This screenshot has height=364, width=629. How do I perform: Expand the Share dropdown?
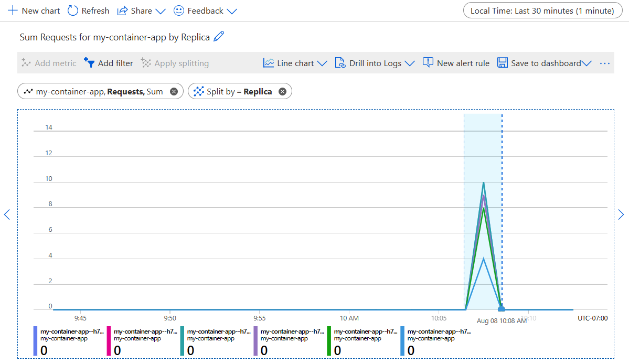[160, 10]
